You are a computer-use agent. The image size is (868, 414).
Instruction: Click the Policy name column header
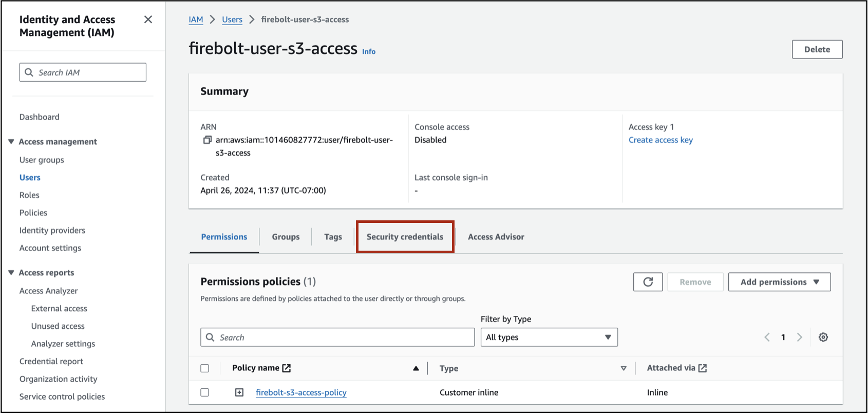pyautogui.click(x=256, y=368)
